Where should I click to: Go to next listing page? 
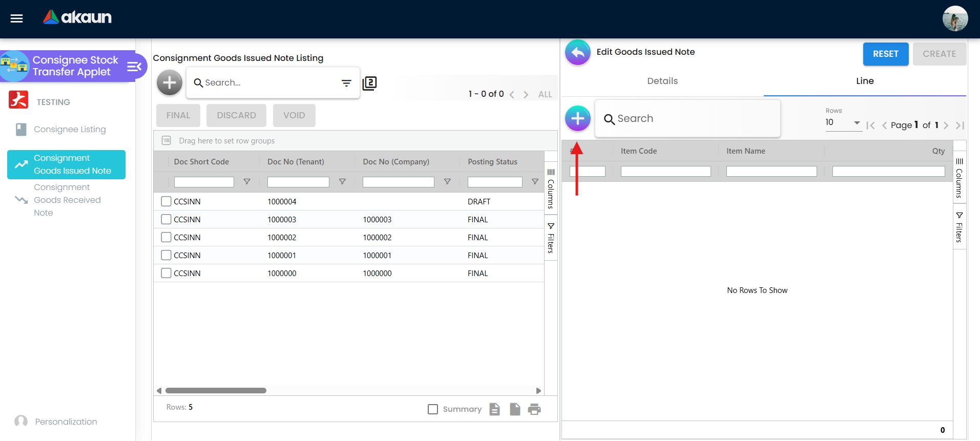click(526, 95)
